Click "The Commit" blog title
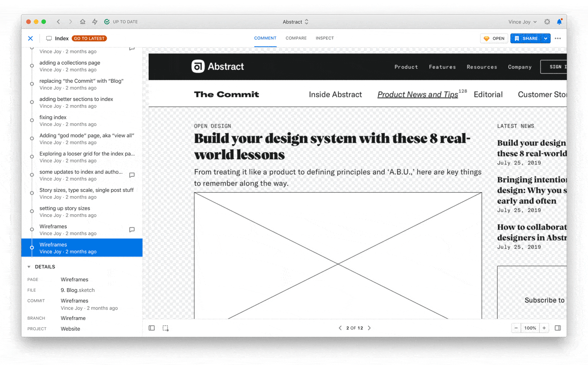 pyautogui.click(x=226, y=95)
